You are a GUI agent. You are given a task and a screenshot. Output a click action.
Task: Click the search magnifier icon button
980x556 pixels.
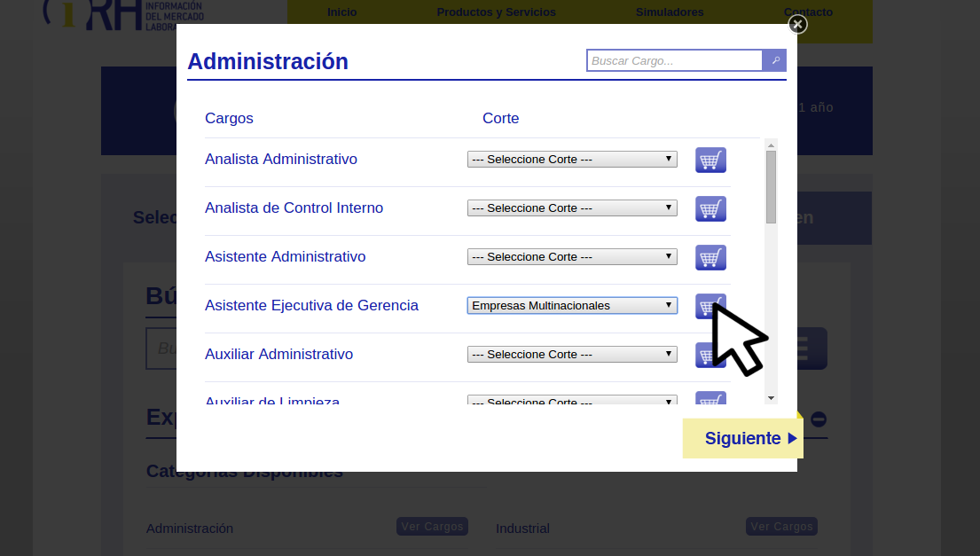pyautogui.click(x=774, y=60)
